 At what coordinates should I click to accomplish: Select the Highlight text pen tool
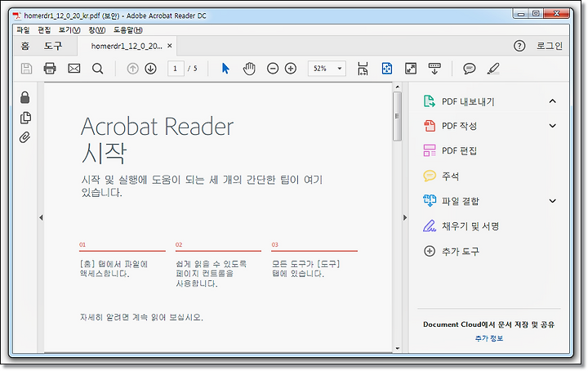click(x=493, y=69)
